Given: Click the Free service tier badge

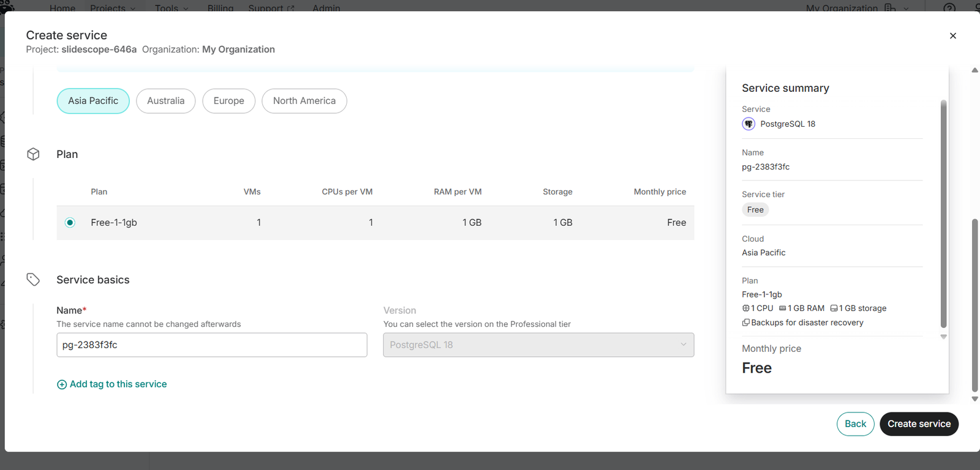Looking at the screenshot, I should 755,210.
